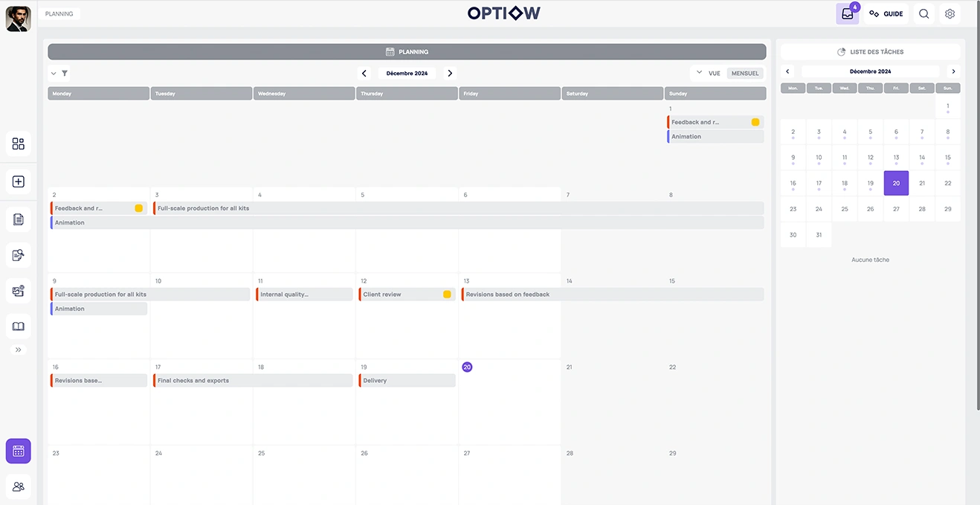Open the dashboard grid icon in sidebar
Screen dimensions: 980x505
point(19,144)
